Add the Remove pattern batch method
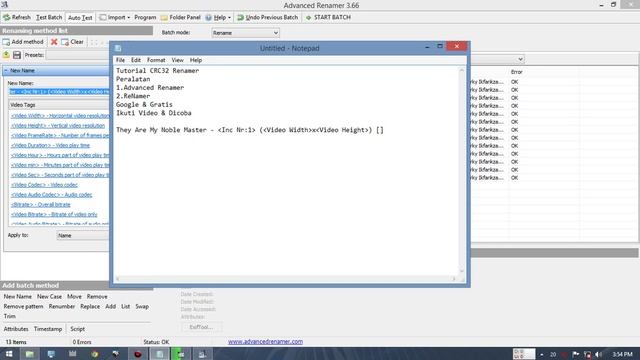This screenshot has height=360, width=640. pos(23,307)
